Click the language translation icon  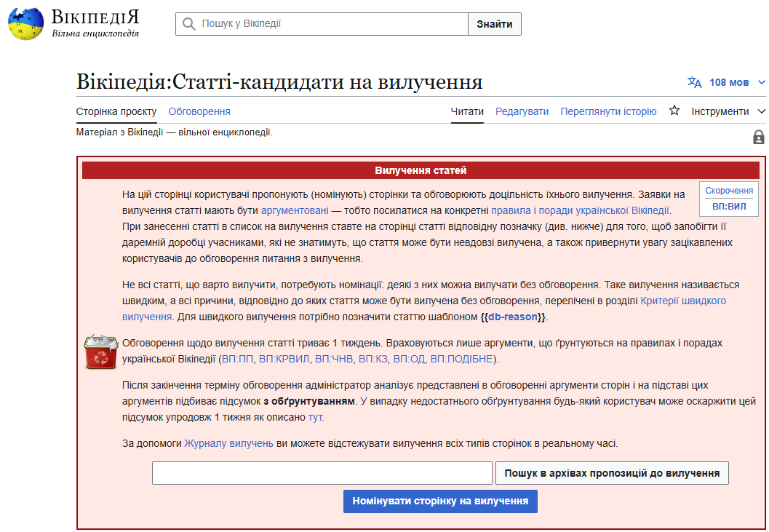coord(694,82)
